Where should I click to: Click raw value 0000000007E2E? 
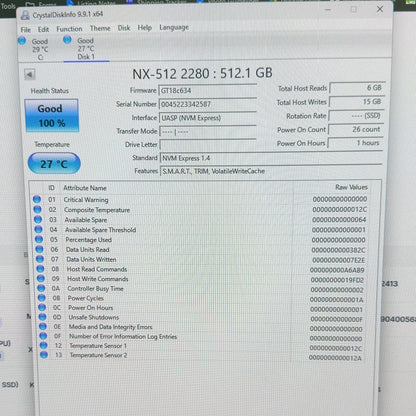338,260
